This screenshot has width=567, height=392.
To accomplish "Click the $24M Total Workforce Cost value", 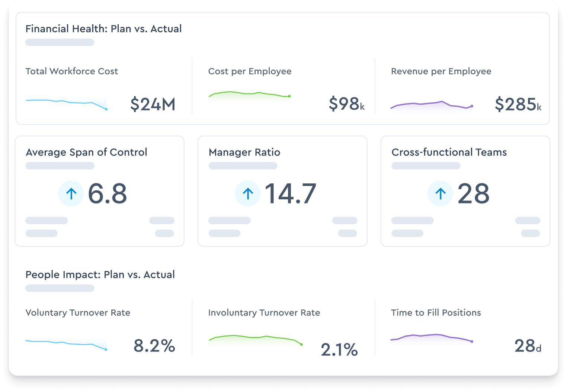I will click(153, 105).
